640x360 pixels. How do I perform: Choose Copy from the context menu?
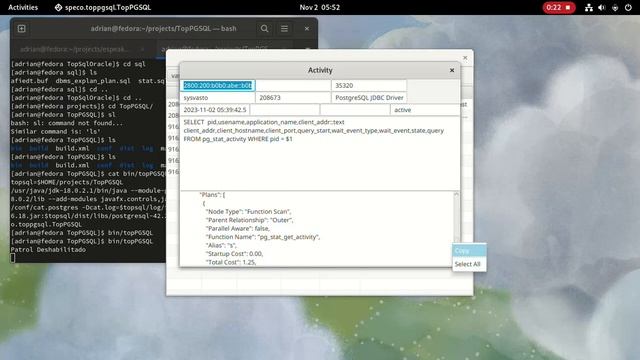coord(469,251)
